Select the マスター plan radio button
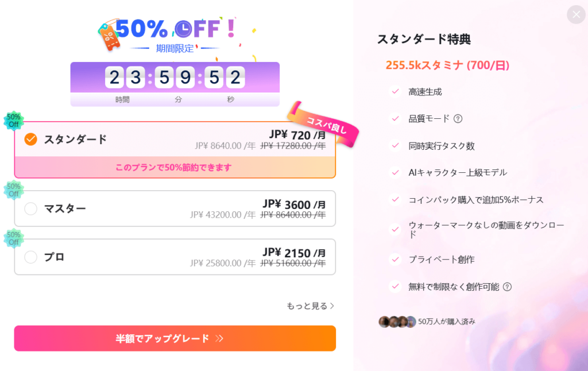The image size is (588, 371). coord(31,208)
